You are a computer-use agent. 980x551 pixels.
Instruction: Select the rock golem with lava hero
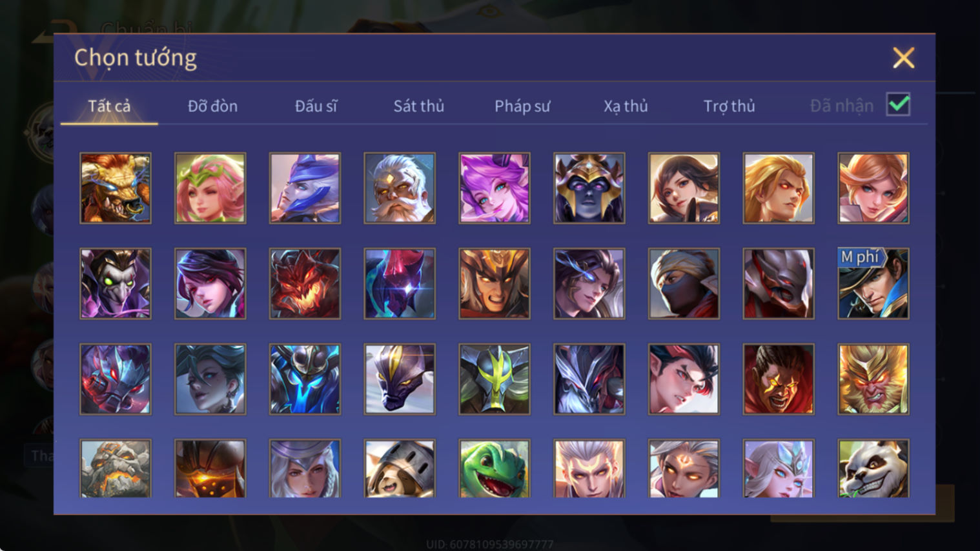point(116,469)
